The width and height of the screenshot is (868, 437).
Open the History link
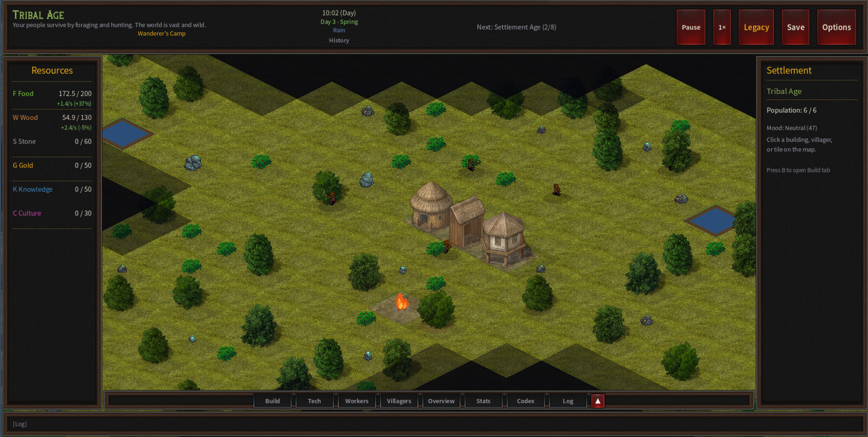point(339,40)
